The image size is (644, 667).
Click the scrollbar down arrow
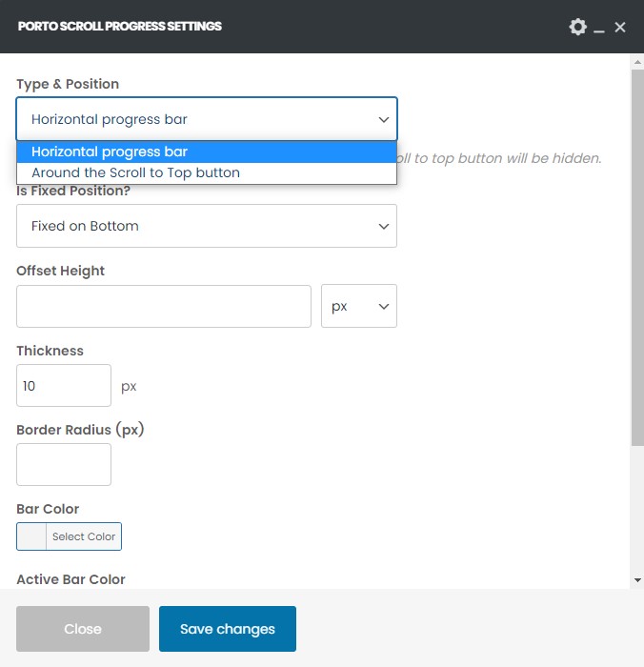point(636,580)
